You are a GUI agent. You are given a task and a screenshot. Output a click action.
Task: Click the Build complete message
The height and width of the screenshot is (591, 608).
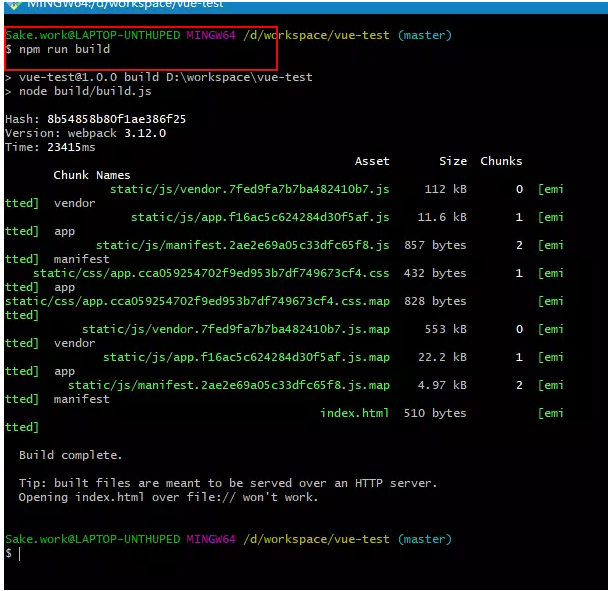[71, 455]
